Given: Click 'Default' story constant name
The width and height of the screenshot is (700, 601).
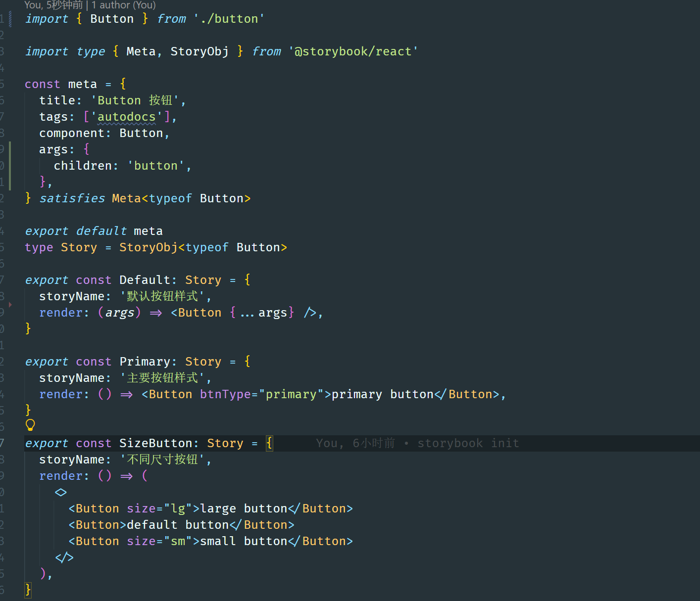Looking at the screenshot, I should click(145, 280).
